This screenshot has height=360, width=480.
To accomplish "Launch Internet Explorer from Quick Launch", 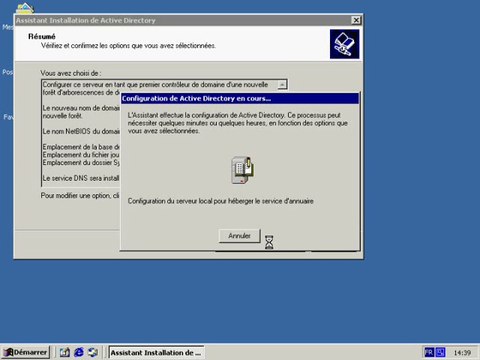I will tap(79, 352).
